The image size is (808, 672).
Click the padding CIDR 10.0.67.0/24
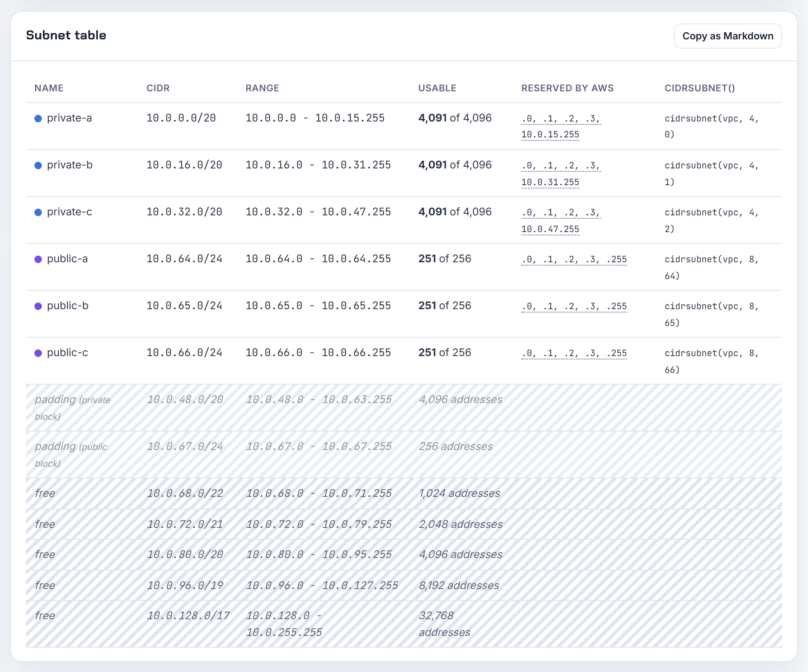[185, 447]
